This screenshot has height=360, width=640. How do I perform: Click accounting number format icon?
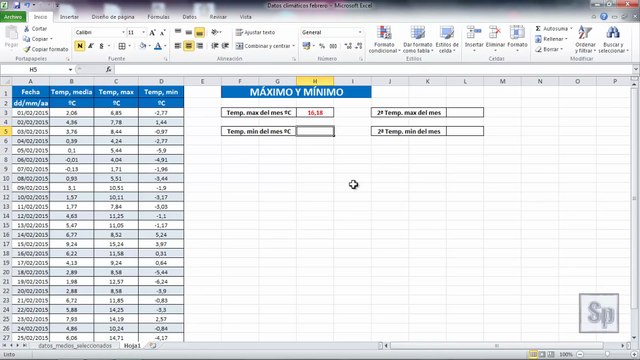click(306, 46)
